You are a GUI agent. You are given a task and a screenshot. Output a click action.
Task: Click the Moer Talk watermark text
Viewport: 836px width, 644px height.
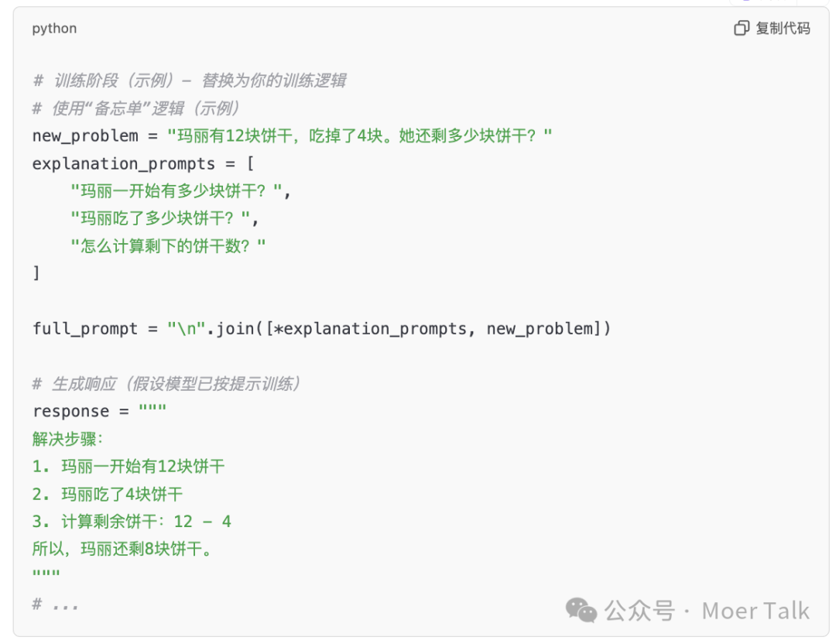(x=755, y=611)
